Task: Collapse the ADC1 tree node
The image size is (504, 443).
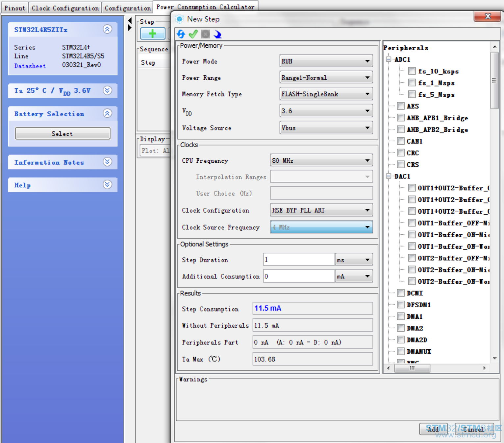Action: coord(389,59)
